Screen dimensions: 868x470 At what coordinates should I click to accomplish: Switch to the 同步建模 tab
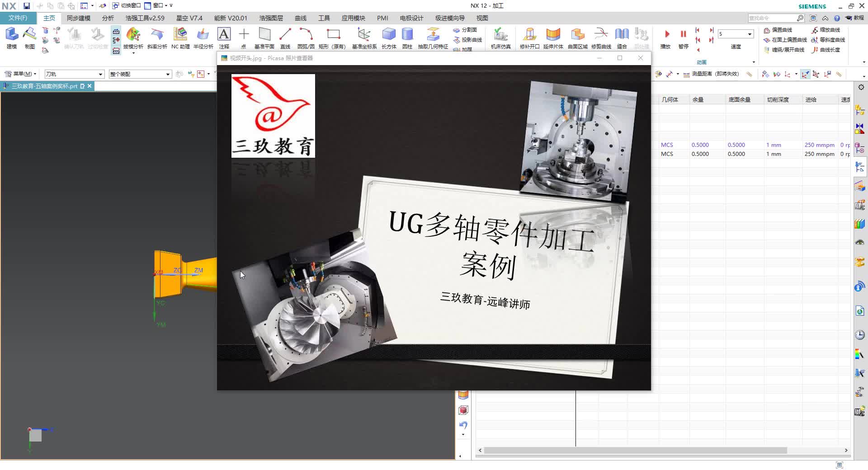pyautogui.click(x=79, y=18)
